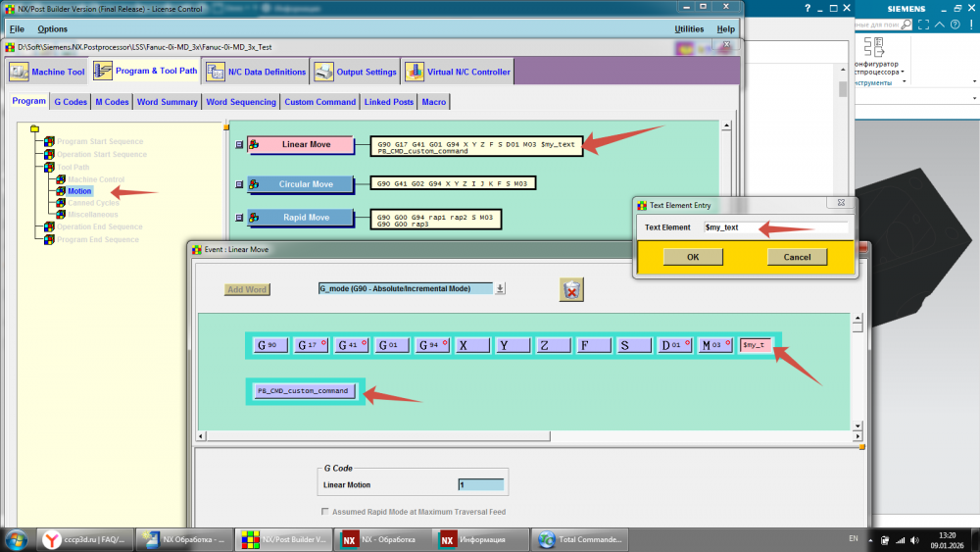Switch to the Custom Command tab
Screen dimensions: 980x552
point(319,102)
